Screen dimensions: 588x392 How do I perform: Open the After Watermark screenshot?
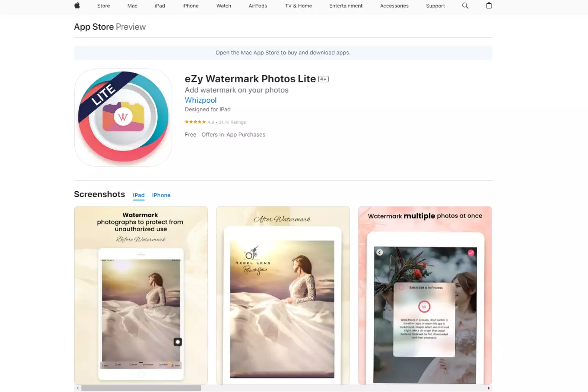(x=283, y=295)
